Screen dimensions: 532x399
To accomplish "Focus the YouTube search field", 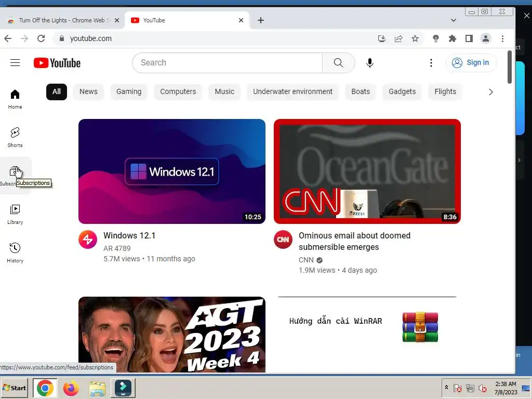I will 228,63.
